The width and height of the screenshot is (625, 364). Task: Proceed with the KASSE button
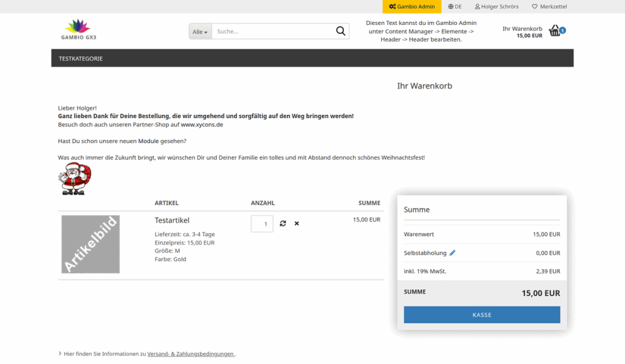482,315
